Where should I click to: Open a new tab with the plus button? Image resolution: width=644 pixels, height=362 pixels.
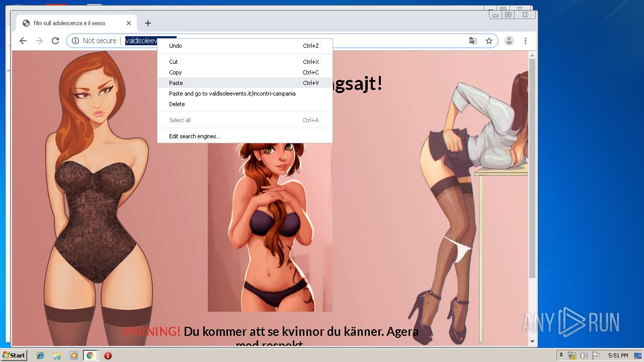[x=147, y=23]
